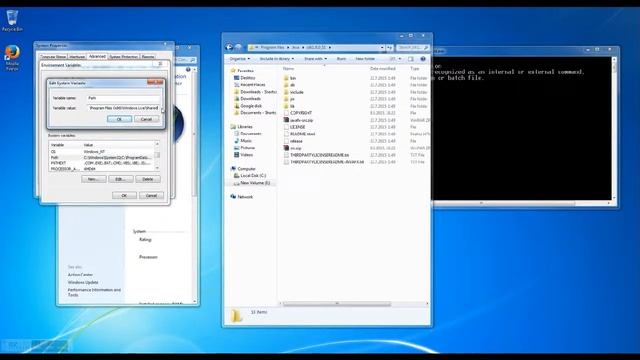Image resolution: width=640 pixels, height=360 pixels.
Task: Open the views dropdown arrow in Explorer toolbar
Action: tap(400, 59)
